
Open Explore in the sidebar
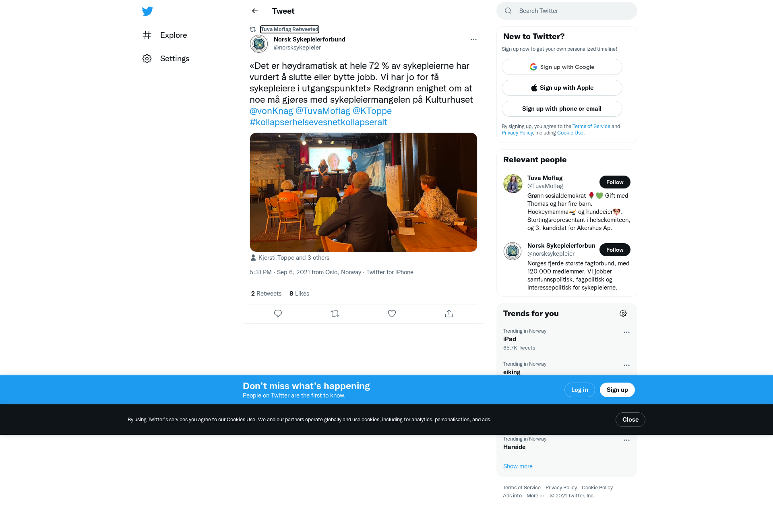(165, 35)
